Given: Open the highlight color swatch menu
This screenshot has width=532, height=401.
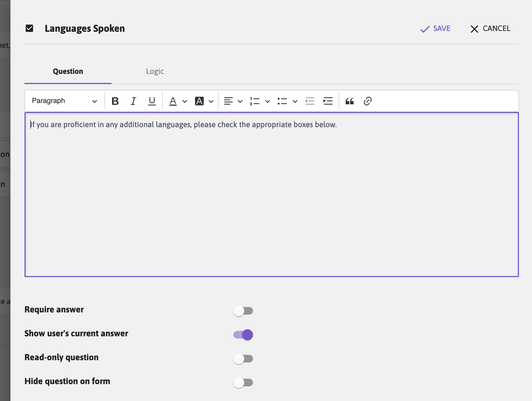Looking at the screenshot, I should 211,101.
